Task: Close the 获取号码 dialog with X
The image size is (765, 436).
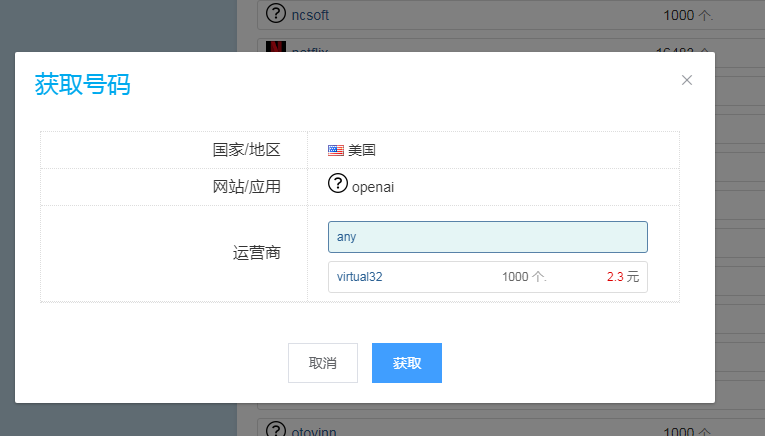Action: 687,80
